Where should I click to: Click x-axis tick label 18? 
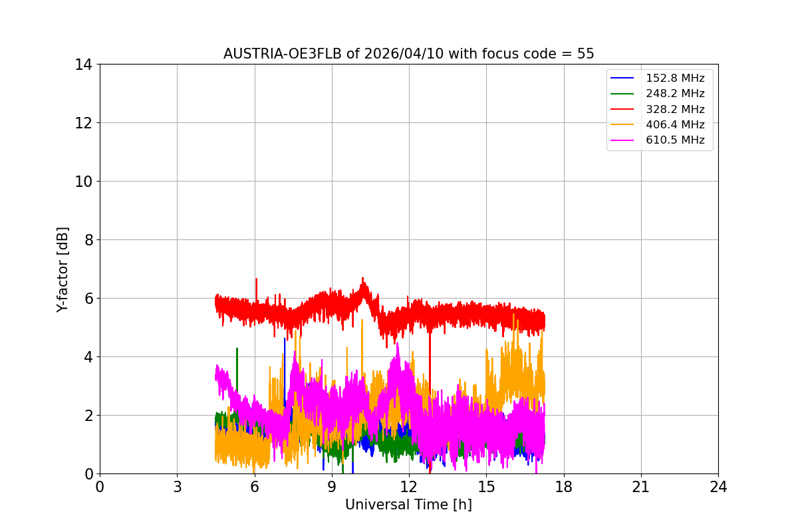coord(563,487)
